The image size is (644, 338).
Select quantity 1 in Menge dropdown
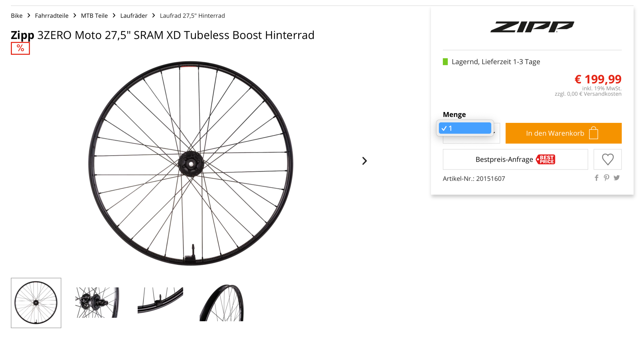coord(465,128)
